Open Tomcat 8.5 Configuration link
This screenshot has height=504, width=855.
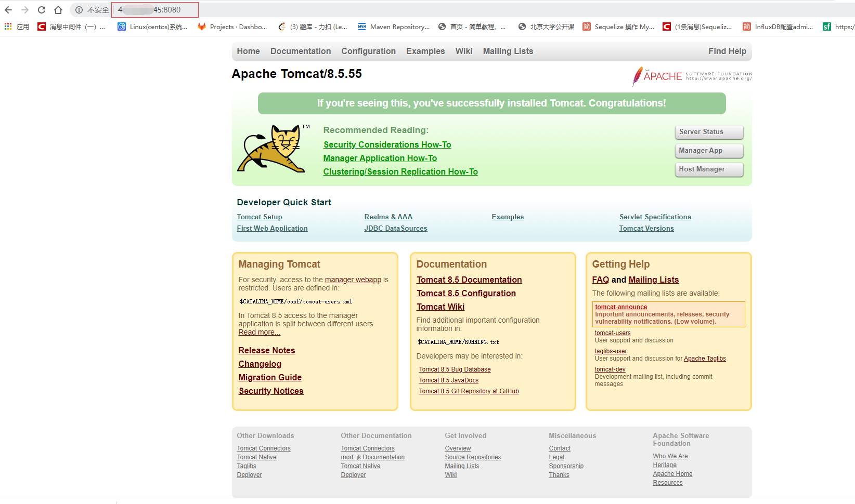466,293
